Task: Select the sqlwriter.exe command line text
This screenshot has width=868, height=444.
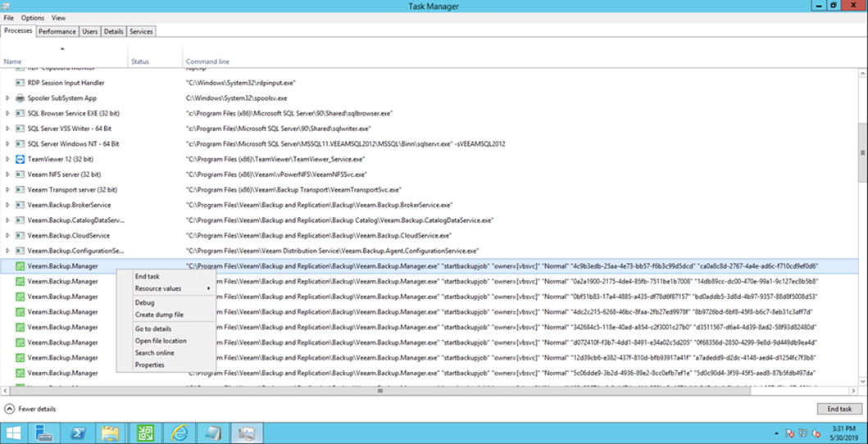Action: point(279,129)
